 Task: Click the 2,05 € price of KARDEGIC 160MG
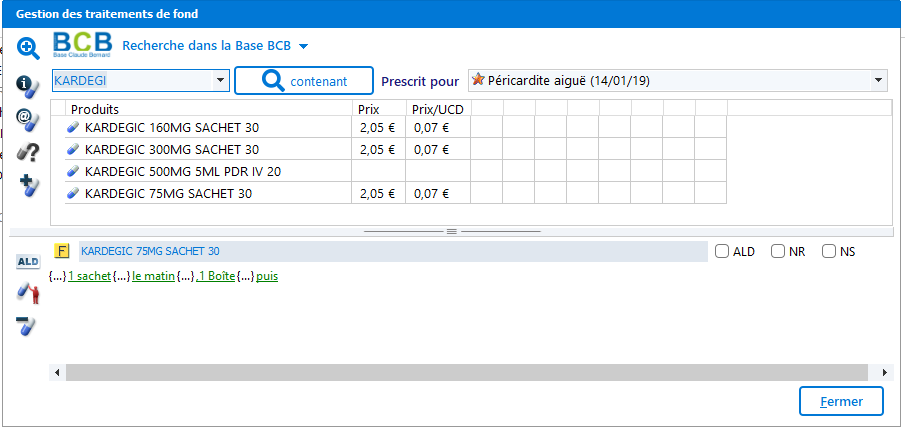click(377, 128)
